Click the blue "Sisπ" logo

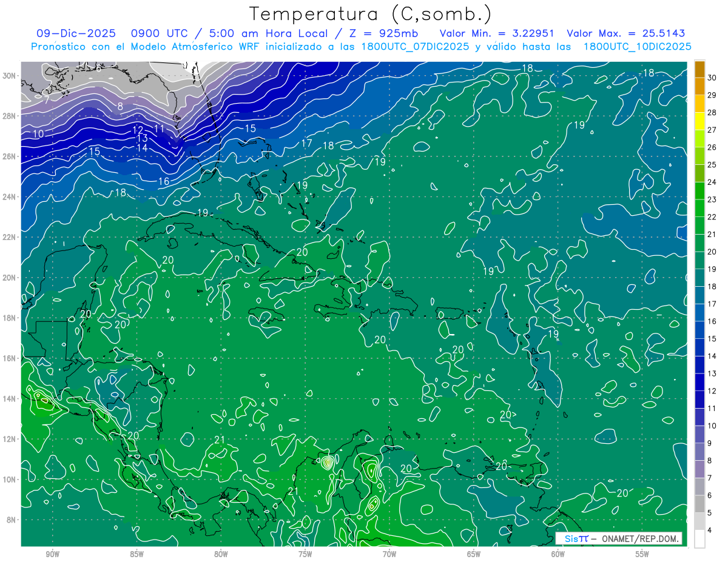pos(576,538)
